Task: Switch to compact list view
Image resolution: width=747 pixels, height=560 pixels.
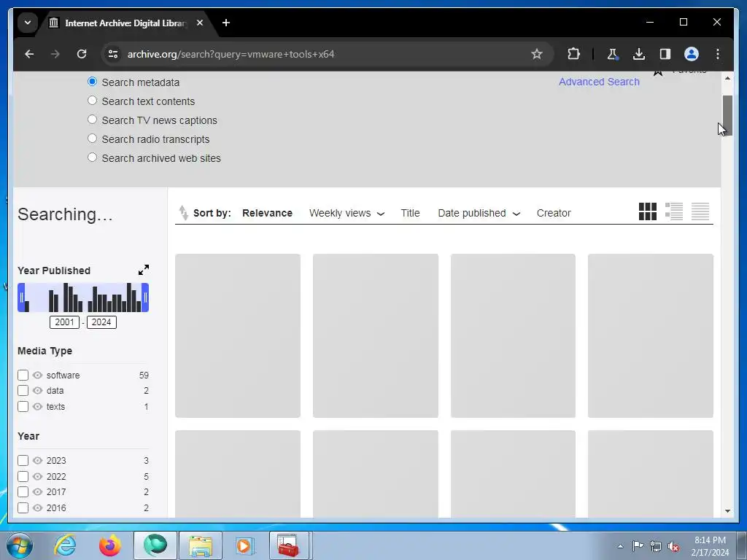Action: point(700,211)
